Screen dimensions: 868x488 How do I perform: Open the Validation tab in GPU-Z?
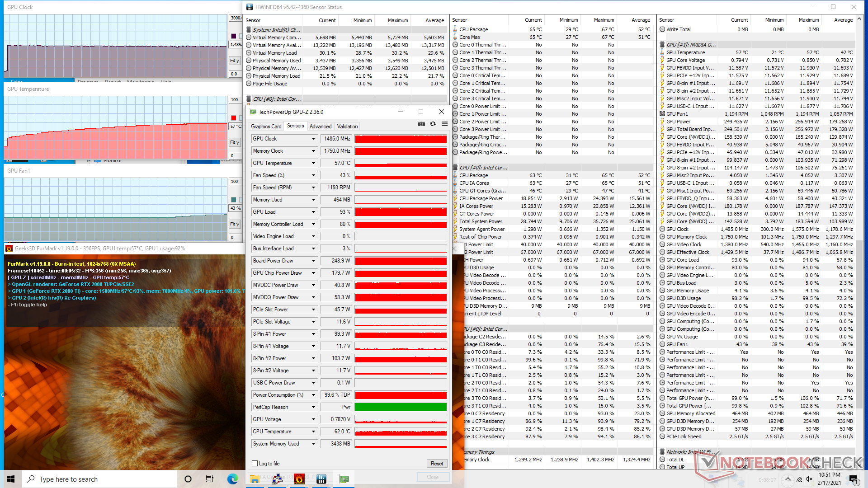(x=348, y=127)
